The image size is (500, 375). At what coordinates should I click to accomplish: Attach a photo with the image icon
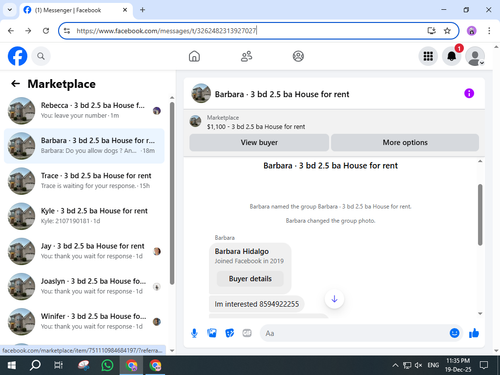coord(212,333)
